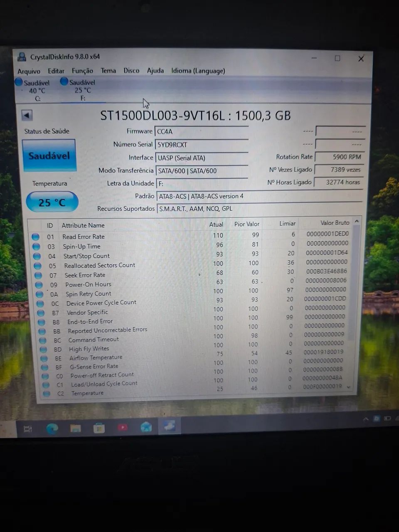Click status icon of Spin-Up Time row

[x=37, y=247]
